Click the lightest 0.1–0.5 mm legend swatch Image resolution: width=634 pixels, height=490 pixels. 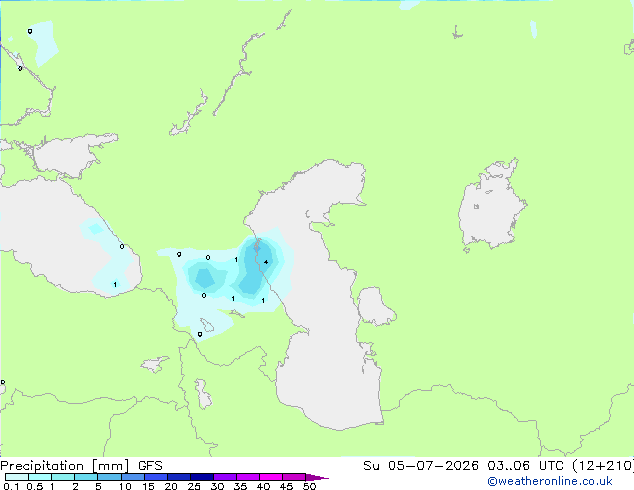point(17,477)
